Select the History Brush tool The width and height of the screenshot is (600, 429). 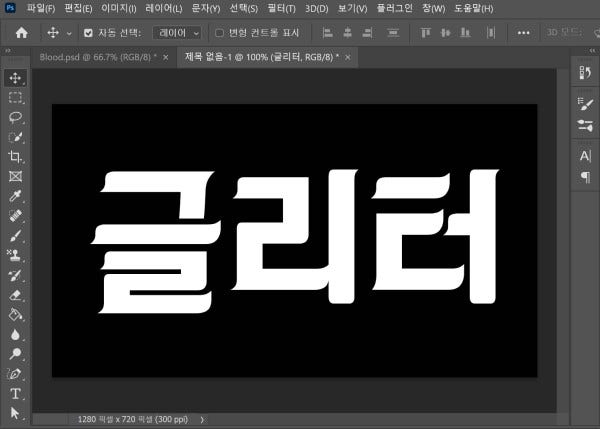click(15, 275)
